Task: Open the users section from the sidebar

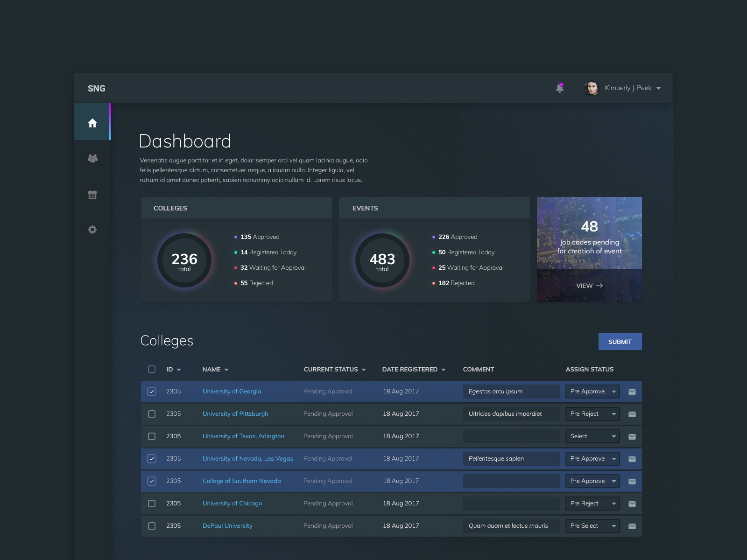Action: 92,158
